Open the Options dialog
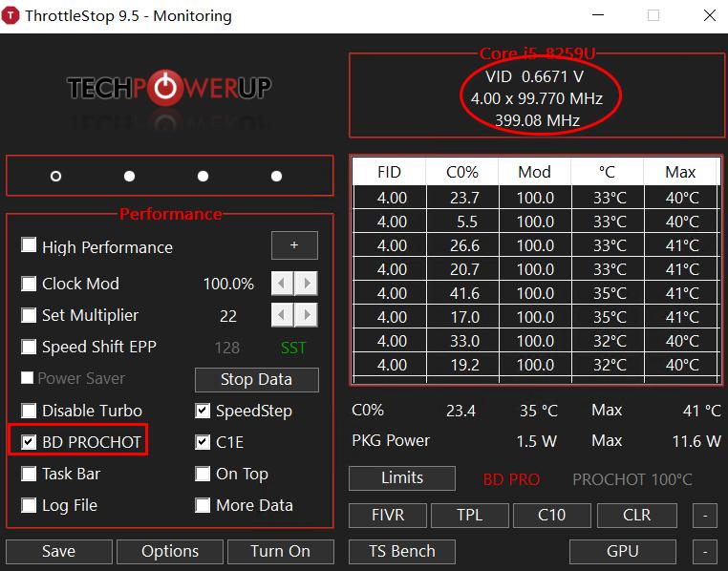The height and width of the screenshot is (571, 728). 170,551
